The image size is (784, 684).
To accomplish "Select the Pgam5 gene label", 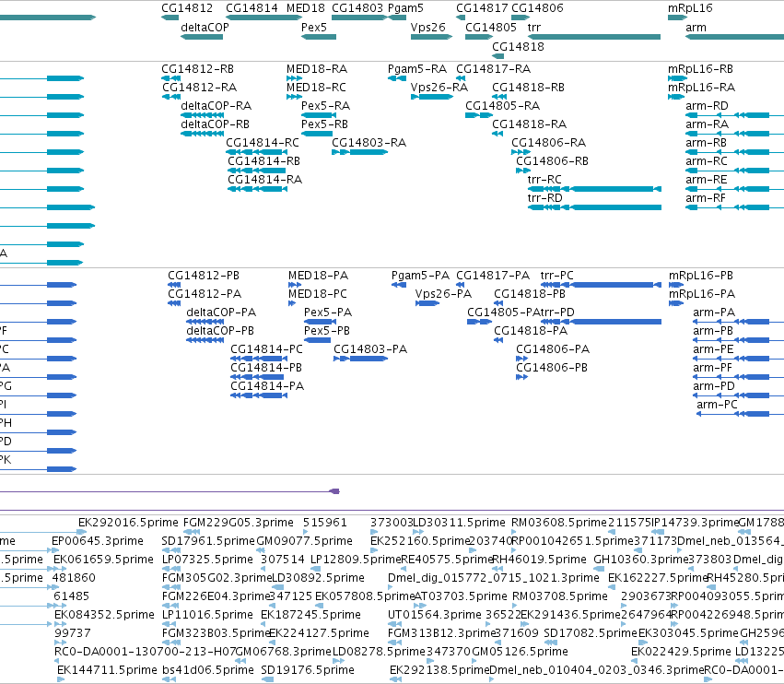I will pos(405,8).
